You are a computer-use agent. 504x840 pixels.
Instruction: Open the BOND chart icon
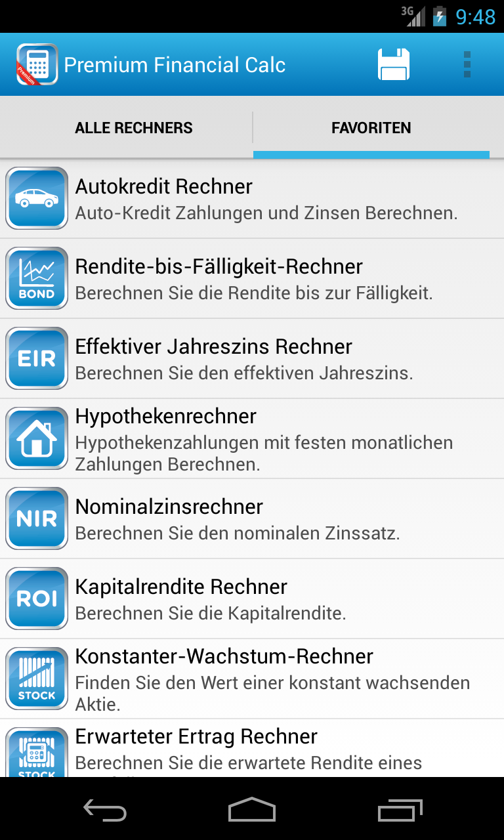37,278
